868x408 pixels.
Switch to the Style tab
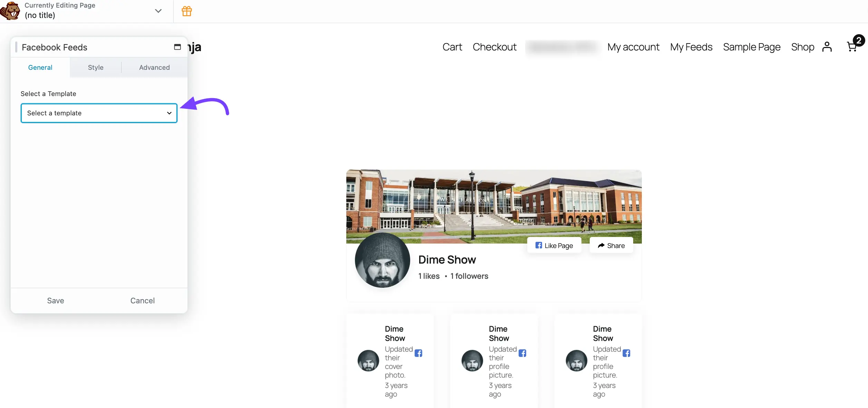(96, 67)
